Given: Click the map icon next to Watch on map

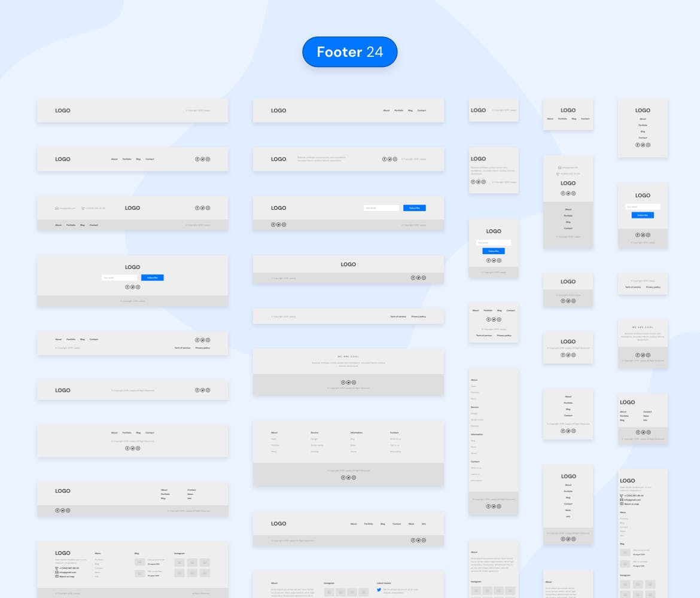Looking at the screenshot, I should coord(56,576).
